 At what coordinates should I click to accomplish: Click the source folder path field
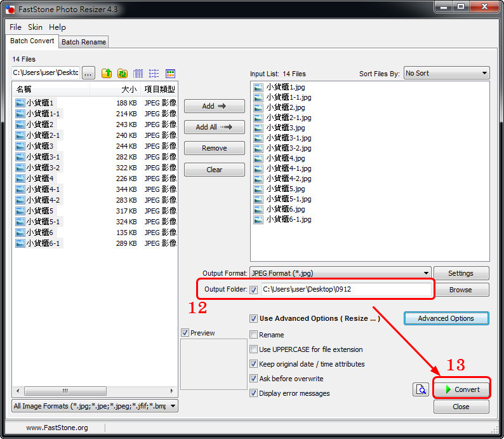pyautogui.click(x=45, y=73)
